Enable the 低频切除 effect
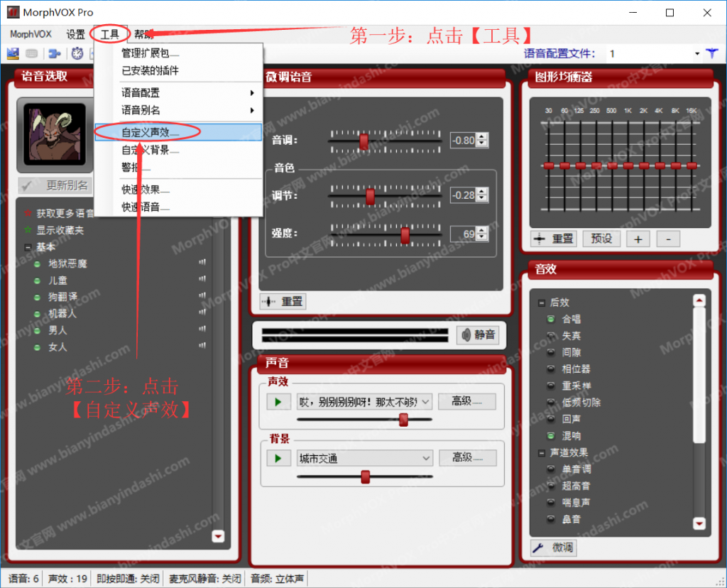Viewport: 727px width, 588px height. coord(551,403)
